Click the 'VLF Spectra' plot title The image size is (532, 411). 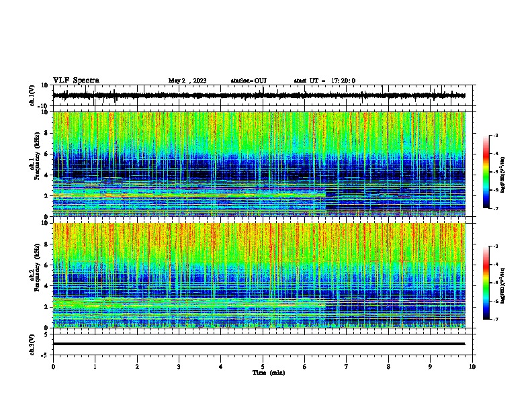pyautogui.click(x=76, y=81)
